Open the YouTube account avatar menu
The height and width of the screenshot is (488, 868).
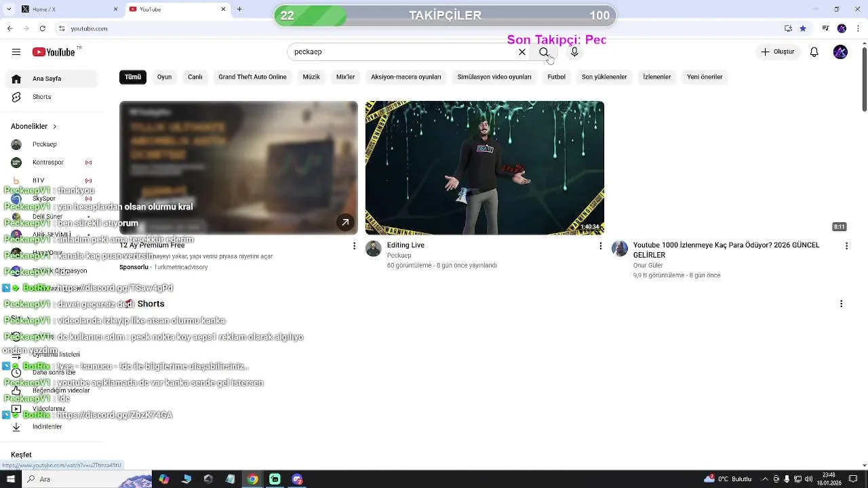(x=840, y=52)
